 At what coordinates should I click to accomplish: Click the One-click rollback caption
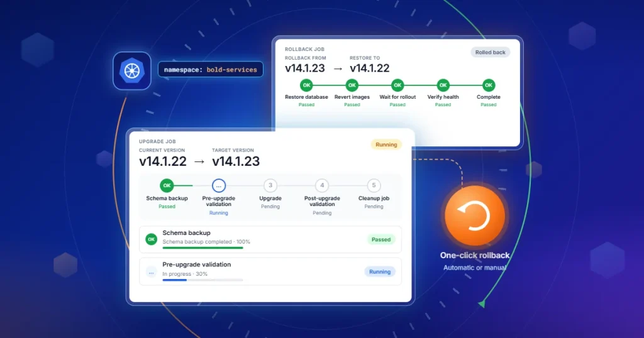[475, 255]
